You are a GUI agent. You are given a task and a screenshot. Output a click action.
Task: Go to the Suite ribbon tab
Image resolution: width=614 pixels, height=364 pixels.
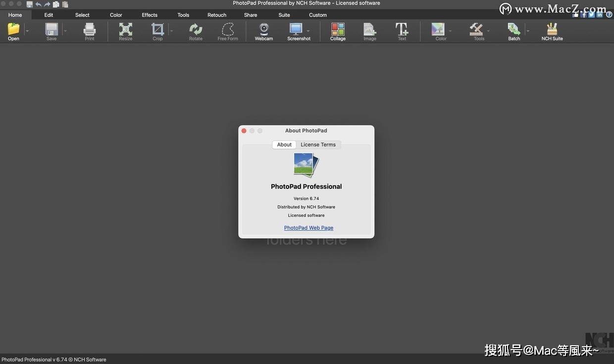[284, 15]
